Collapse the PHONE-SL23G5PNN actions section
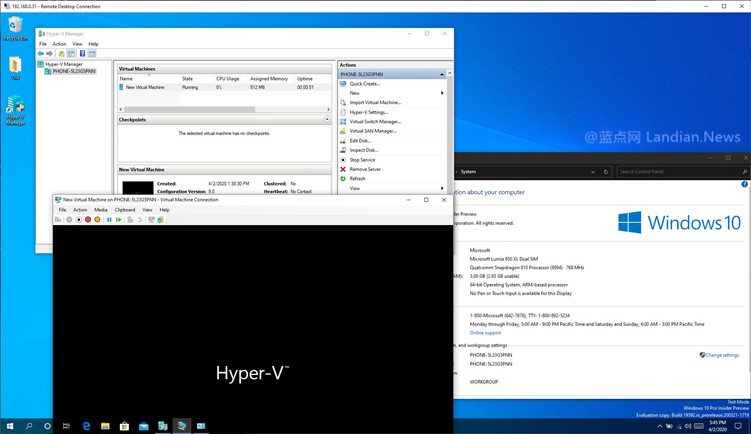This screenshot has width=751, height=434. 442,74
